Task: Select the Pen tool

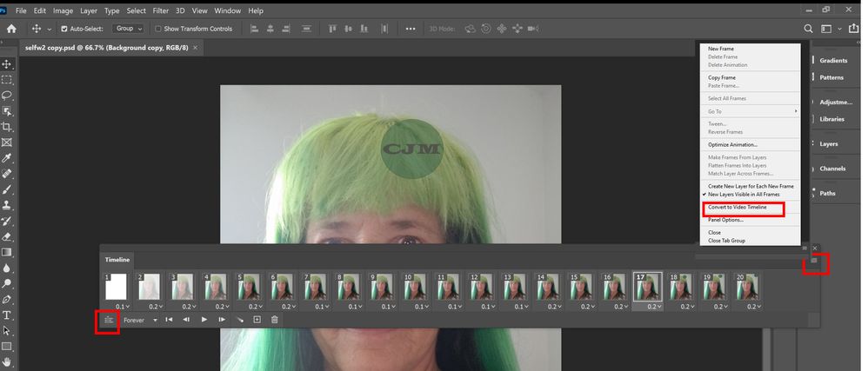Action: click(7, 299)
